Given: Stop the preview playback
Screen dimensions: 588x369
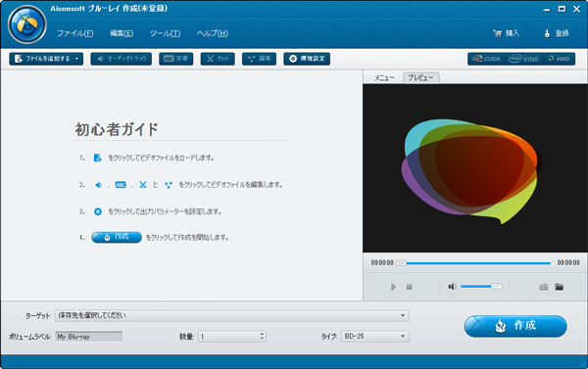Looking at the screenshot, I should (x=409, y=287).
